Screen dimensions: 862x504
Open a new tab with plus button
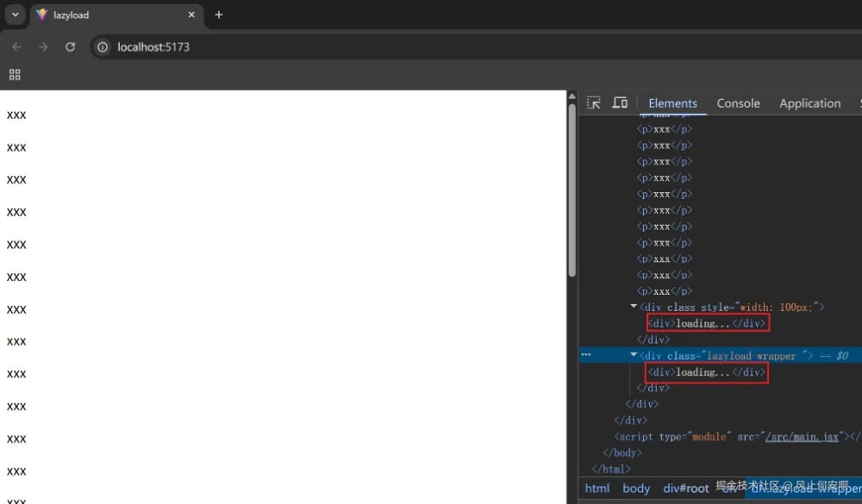pyautogui.click(x=219, y=15)
